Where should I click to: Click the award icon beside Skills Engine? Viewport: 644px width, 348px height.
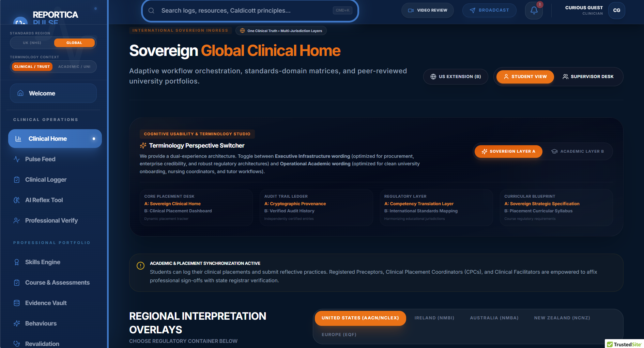pyautogui.click(x=17, y=262)
